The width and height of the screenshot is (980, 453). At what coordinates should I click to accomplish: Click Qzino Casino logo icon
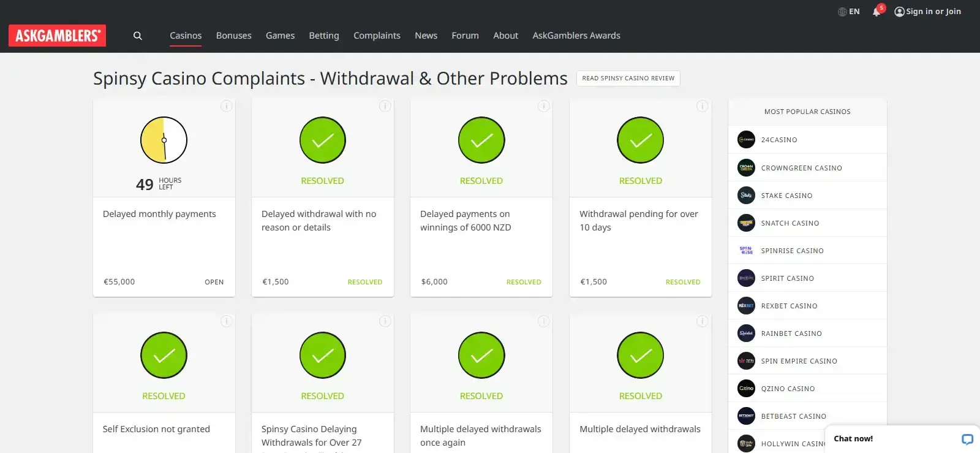click(746, 388)
